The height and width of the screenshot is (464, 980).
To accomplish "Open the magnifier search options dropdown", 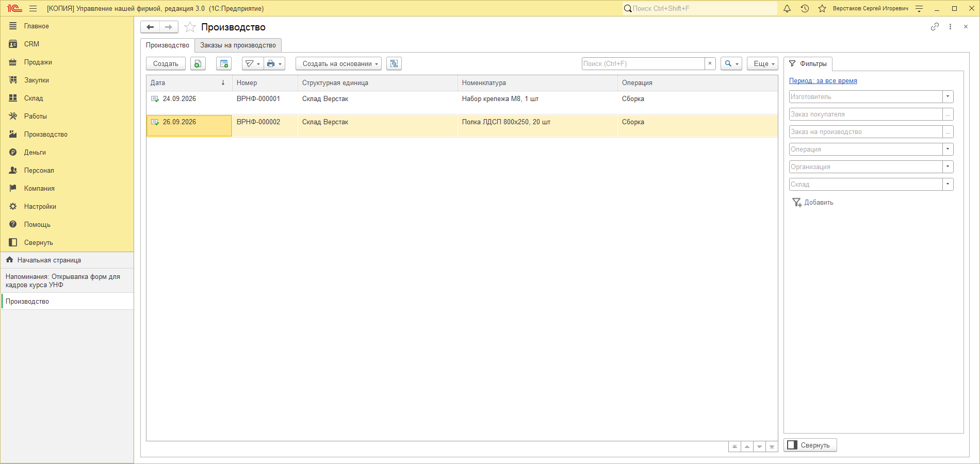I will point(731,64).
